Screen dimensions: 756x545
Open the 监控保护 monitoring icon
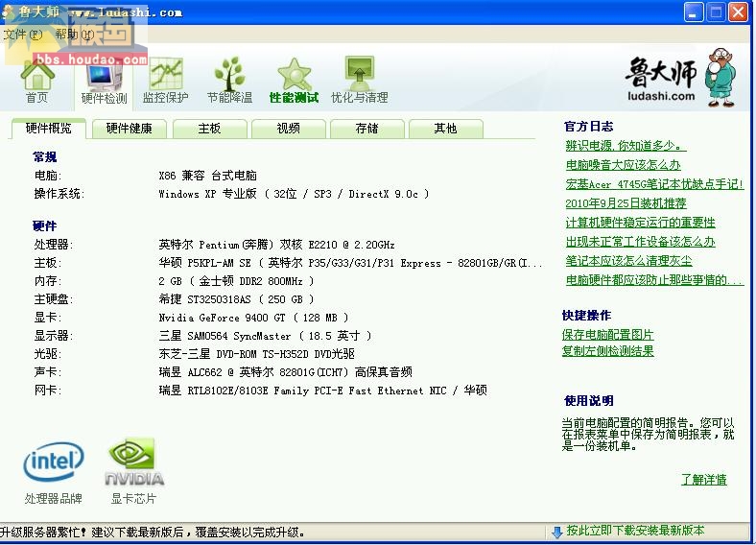(x=165, y=81)
